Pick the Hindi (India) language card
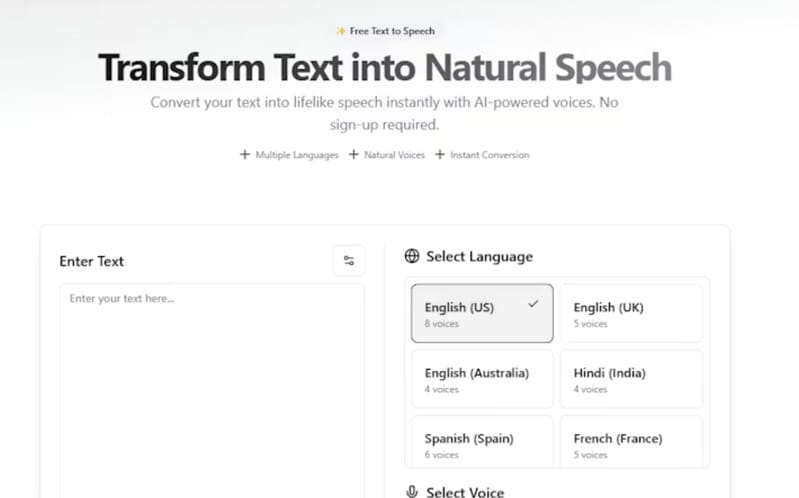The width and height of the screenshot is (799, 498). pos(631,379)
